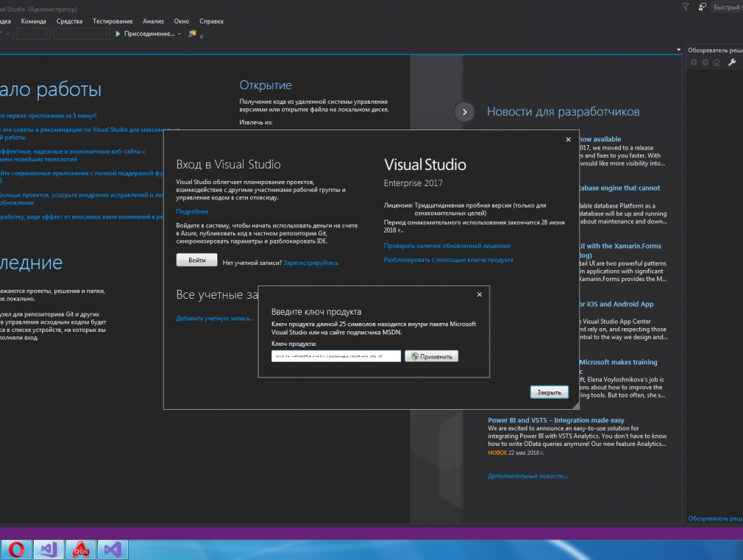Close the Visual Studio sign-in dialog

click(568, 139)
